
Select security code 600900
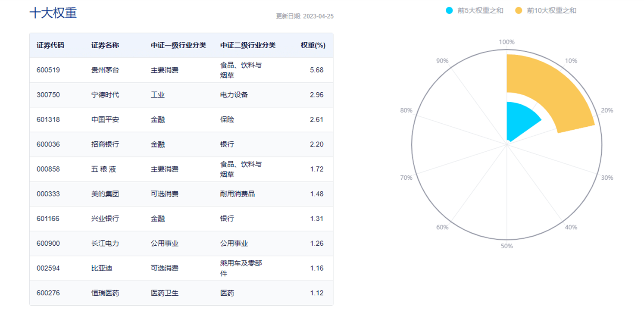48,244
